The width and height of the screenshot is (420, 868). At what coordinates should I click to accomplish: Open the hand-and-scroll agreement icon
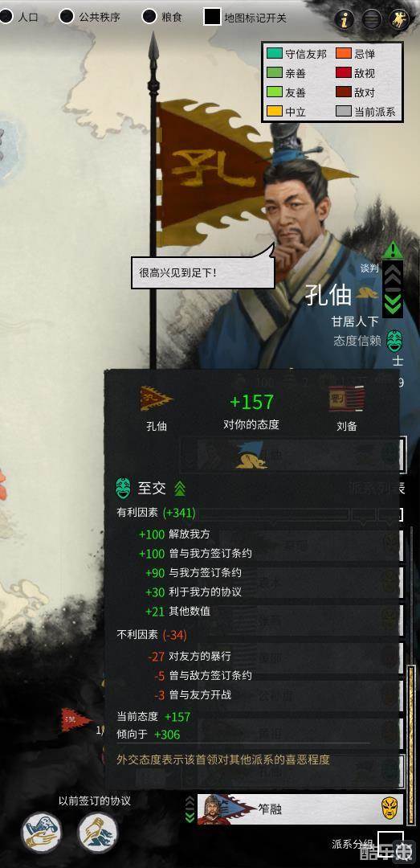pyautogui.click(x=42, y=832)
